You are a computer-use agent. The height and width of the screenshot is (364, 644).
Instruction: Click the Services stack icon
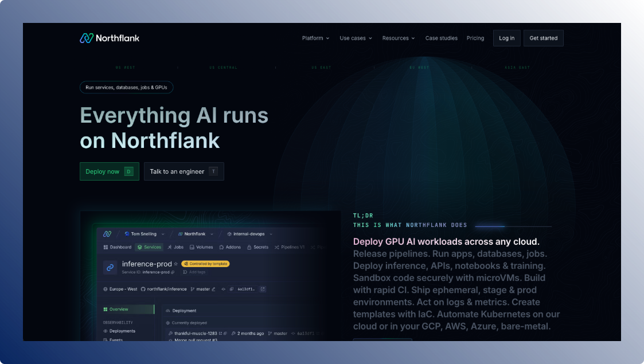coord(140,247)
